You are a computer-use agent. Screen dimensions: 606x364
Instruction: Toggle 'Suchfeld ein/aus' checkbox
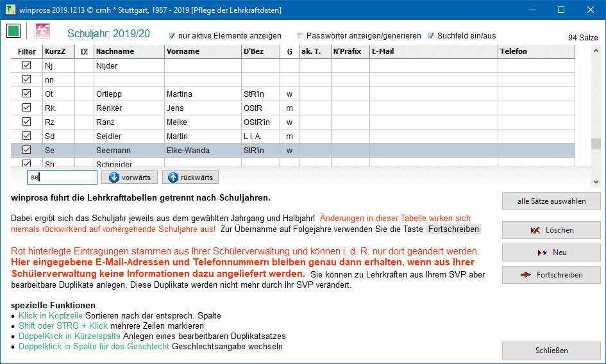(x=432, y=36)
